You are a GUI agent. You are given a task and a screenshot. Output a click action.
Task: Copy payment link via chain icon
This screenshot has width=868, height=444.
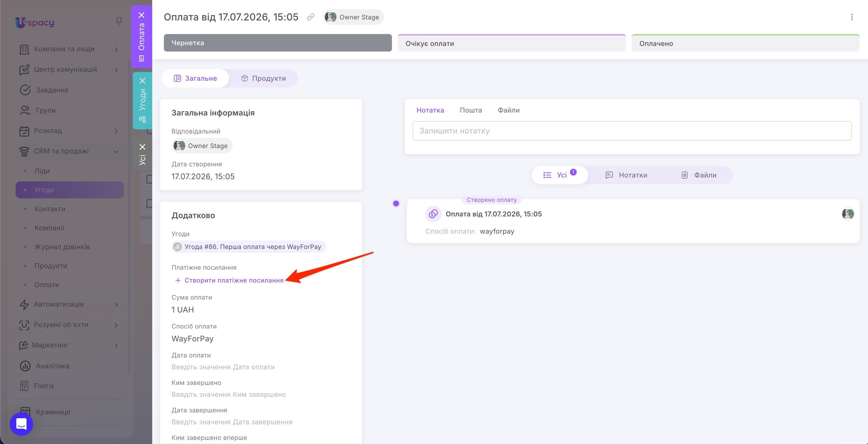click(x=310, y=17)
